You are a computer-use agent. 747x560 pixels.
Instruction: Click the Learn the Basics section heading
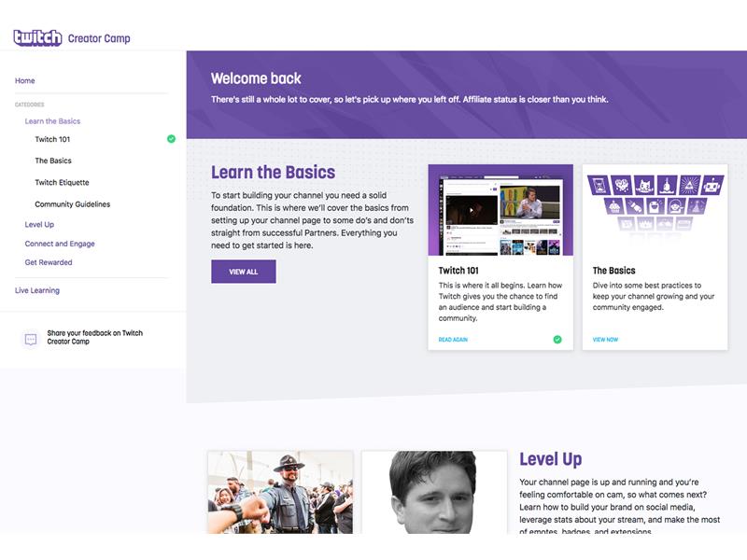click(x=273, y=173)
